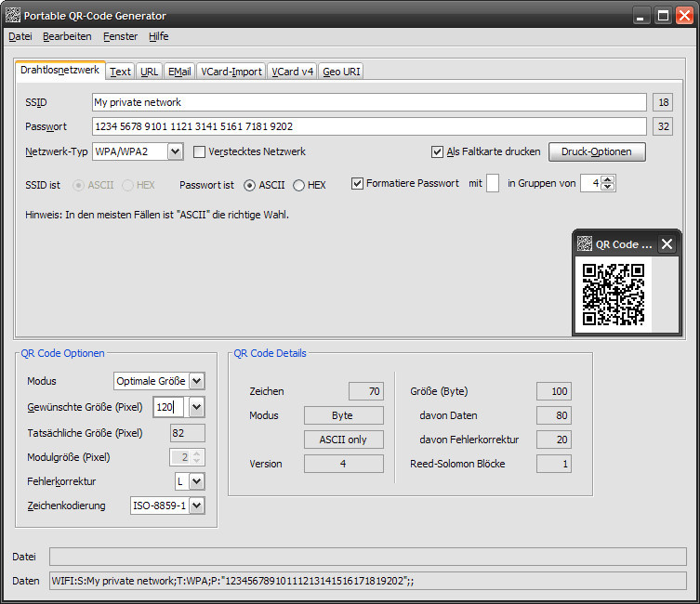Close the QR Code preview popup

pyautogui.click(x=667, y=244)
